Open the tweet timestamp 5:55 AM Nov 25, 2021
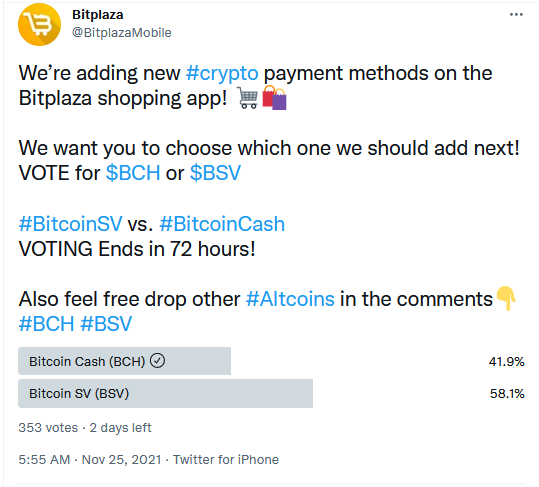 [90, 460]
